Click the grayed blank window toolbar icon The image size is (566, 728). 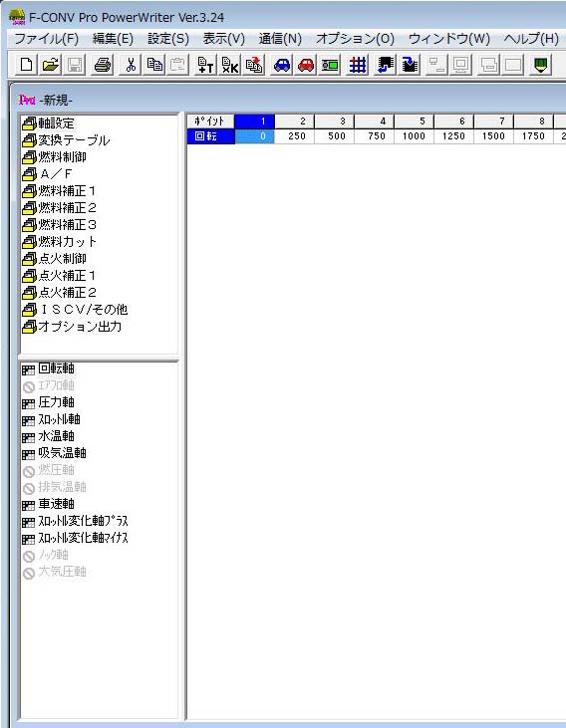tap(512, 65)
